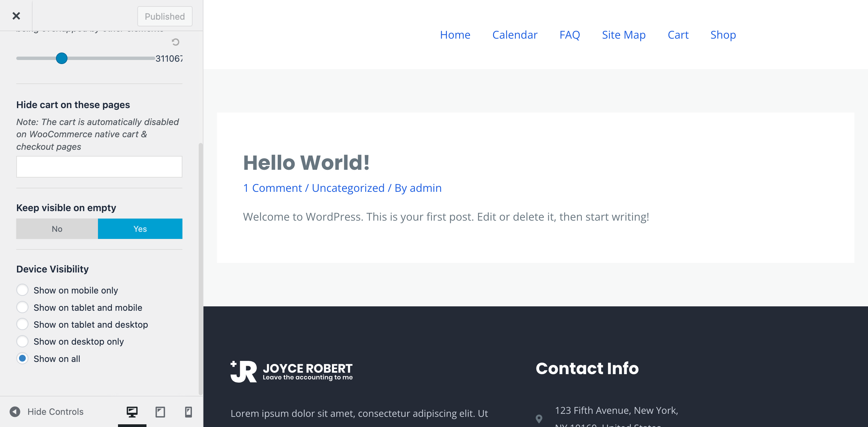Viewport: 868px width, 427px height.
Task: Click the Hide cart on these pages input
Action: [99, 167]
